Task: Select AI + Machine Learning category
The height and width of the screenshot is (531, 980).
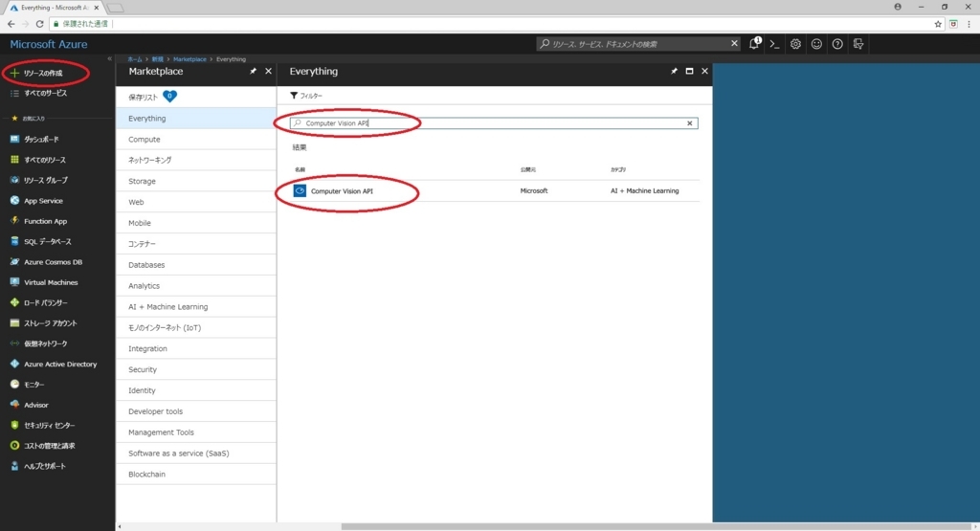Action: click(x=195, y=307)
